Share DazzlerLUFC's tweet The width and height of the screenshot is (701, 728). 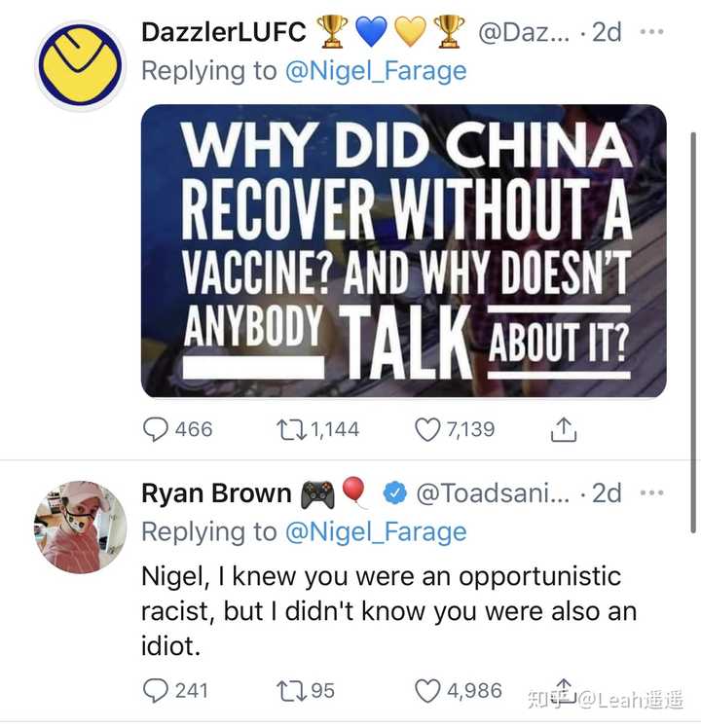coord(563,429)
